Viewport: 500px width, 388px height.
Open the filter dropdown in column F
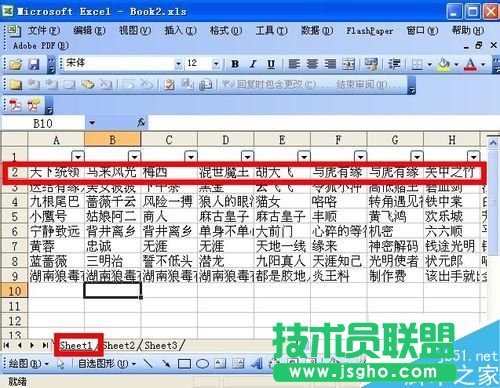[x=360, y=156]
